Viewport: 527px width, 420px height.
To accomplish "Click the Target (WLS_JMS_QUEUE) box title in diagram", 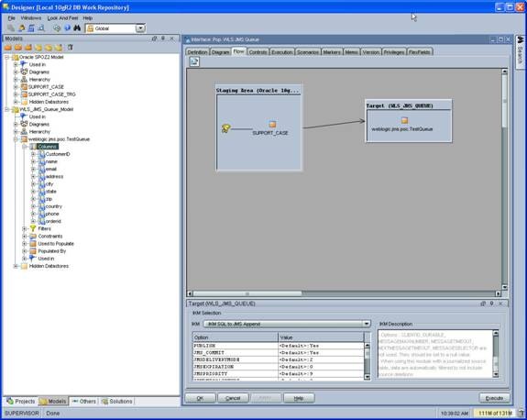I will click(400, 106).
